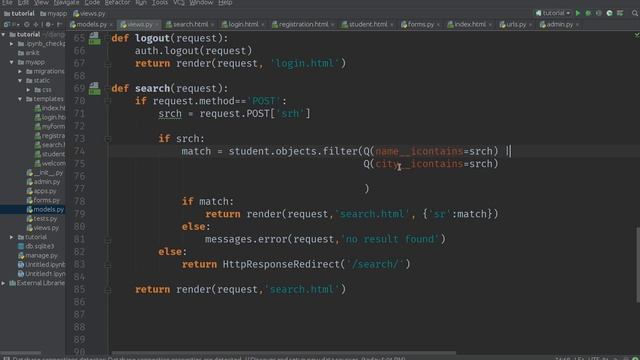
Task: Click the External Libraries icon
Action: point(13,283)
